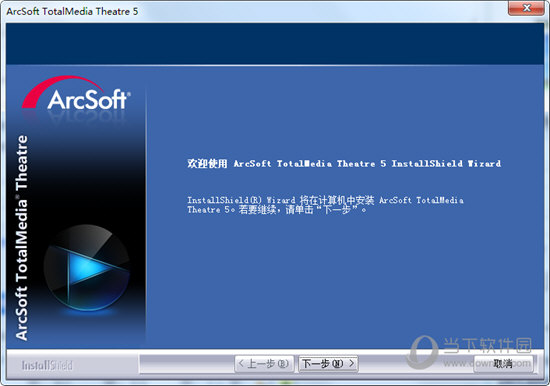550x386 pixels.
Task: Click the 欢迎使用 ArcSoft TotalMedia Theatre 5 heading
Action: (344, 164)
